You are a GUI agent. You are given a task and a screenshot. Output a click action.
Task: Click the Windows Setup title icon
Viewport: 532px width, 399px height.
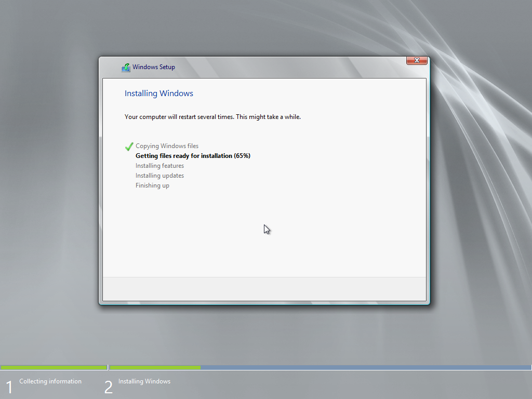126,67
